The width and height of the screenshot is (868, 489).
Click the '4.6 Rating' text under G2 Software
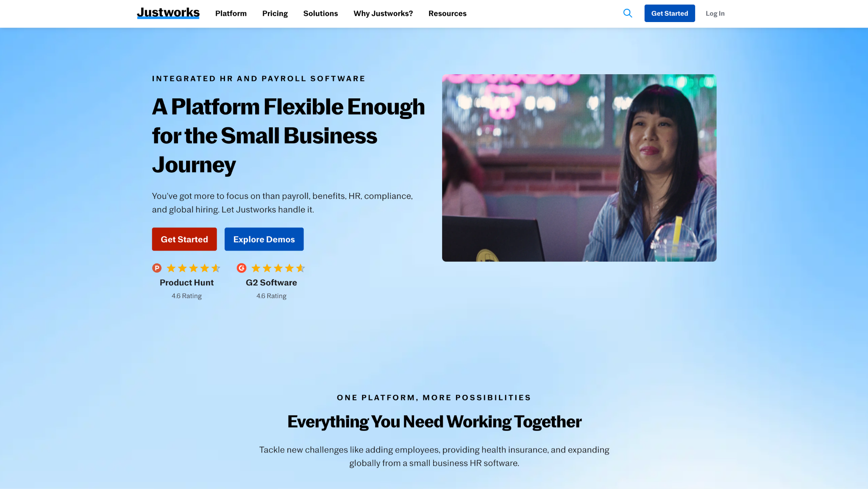tap(271, 296)
